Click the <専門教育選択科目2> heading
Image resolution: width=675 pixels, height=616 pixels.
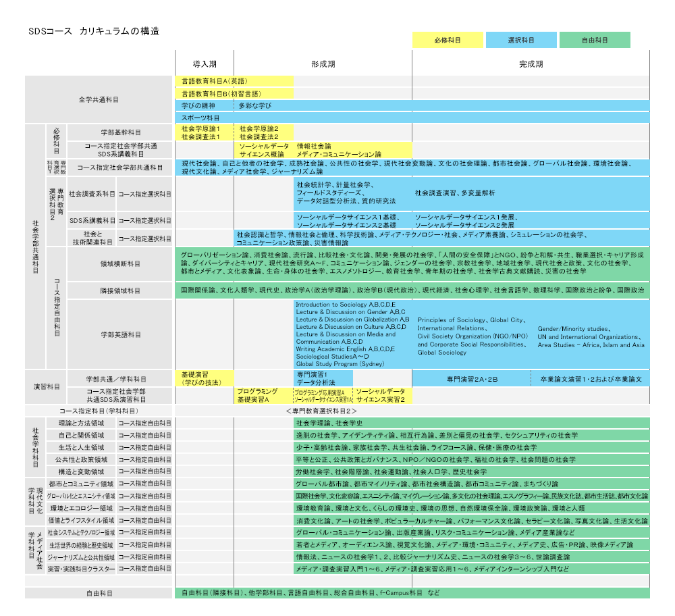coord(321,411)
